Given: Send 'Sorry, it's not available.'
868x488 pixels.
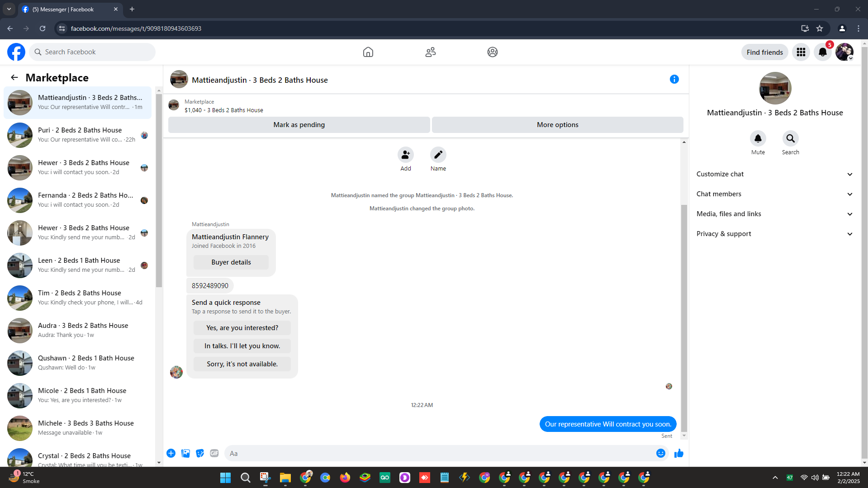Looking at the screenshot, I should pyautogui.click(x=242, y=364).
